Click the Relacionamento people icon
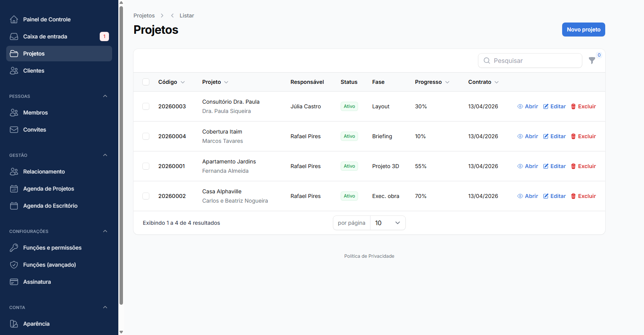Image resolution: width=644 pixels, height=335 pixels. click(x=14, y=172)
